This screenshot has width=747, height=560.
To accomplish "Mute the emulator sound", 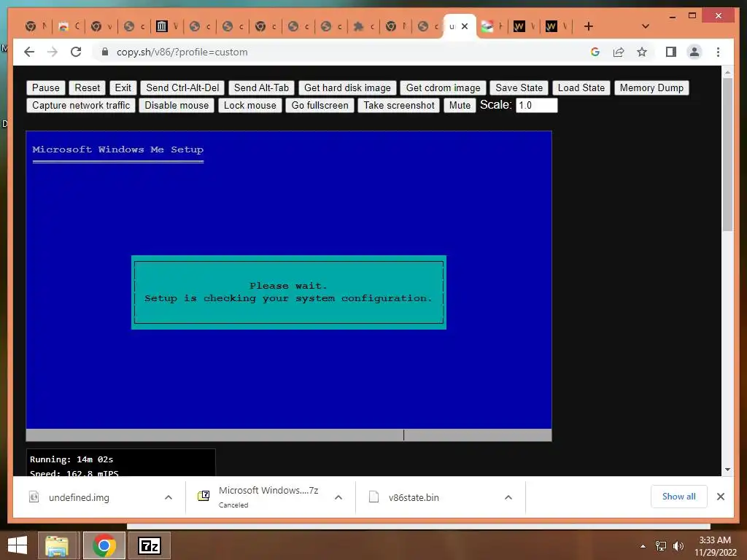I will 460,105.
